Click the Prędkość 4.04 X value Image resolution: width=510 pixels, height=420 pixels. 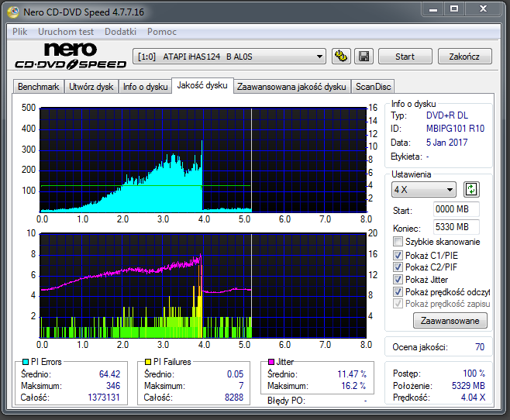pyautogui.click(x=474, y=398)
